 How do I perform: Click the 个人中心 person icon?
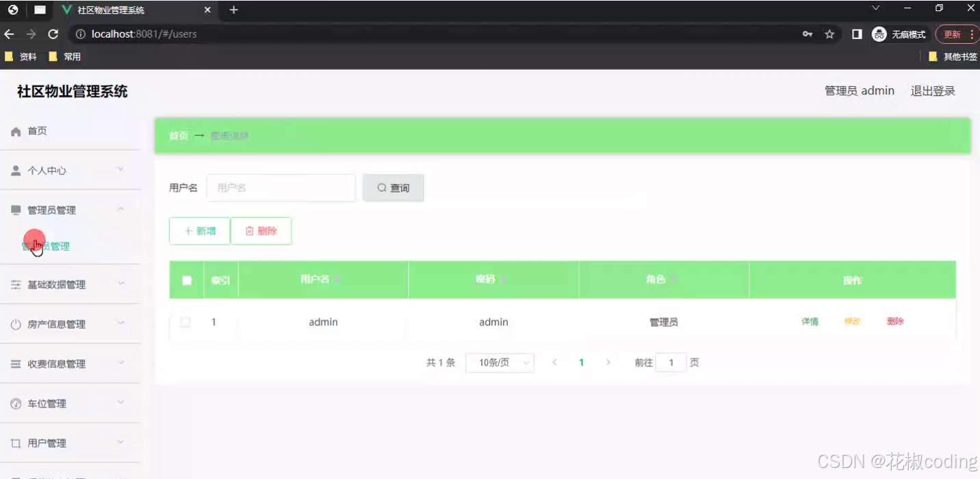tap(16, 171)
